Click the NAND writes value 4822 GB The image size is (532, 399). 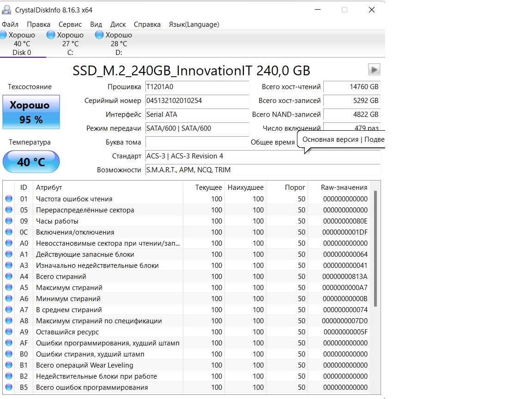click(x=352, y=115)
